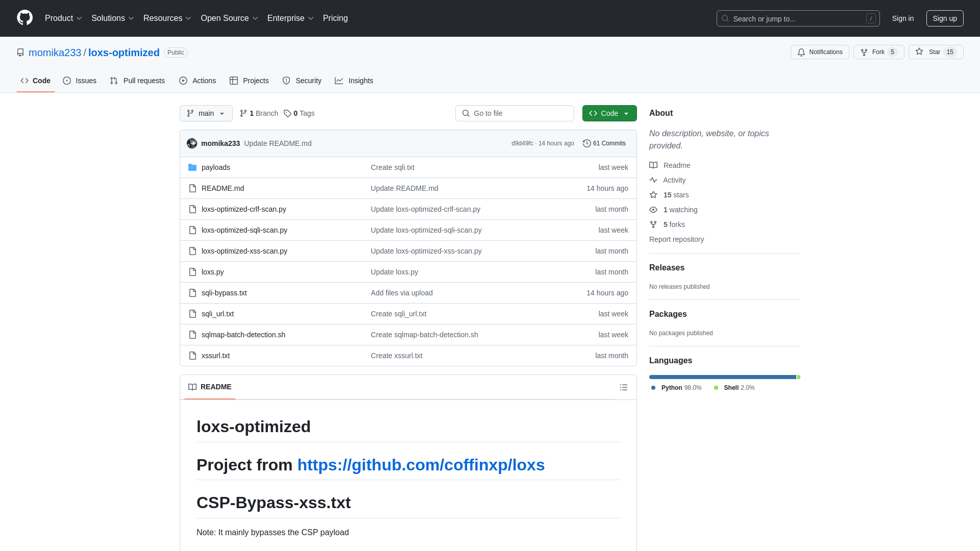Click the tag icon next to 0 Tags
Viewport: 980px width, 551px height.
(x=287, y=113)
